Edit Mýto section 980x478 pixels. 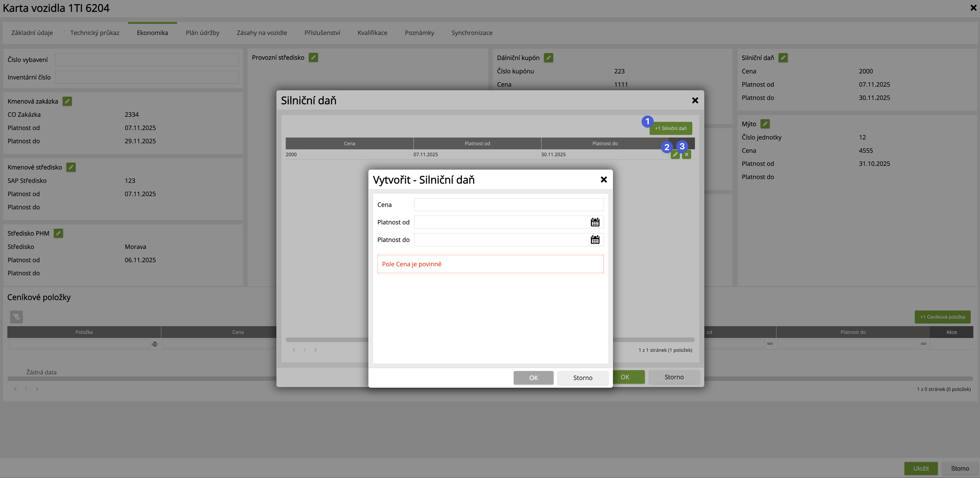click(765, 124)
